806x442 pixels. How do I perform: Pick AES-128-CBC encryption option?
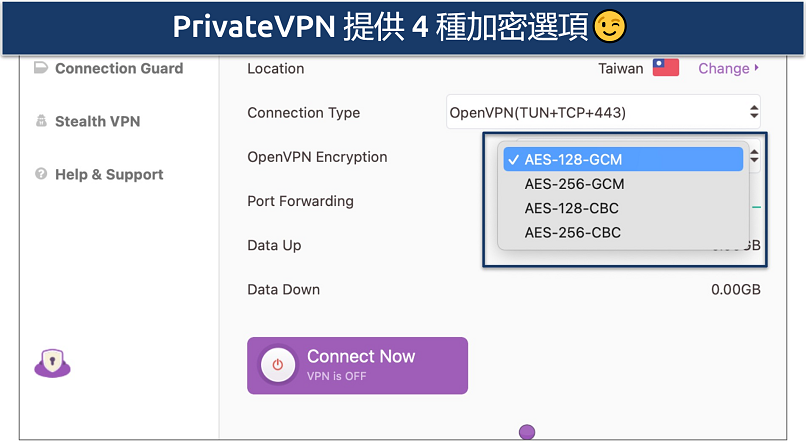pyautogui.click(x=572, y=208)
